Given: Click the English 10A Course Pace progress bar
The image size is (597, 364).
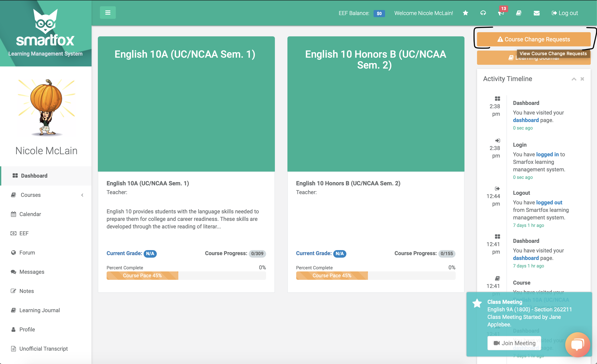Looking at the screenshot, I should point(142,275).
